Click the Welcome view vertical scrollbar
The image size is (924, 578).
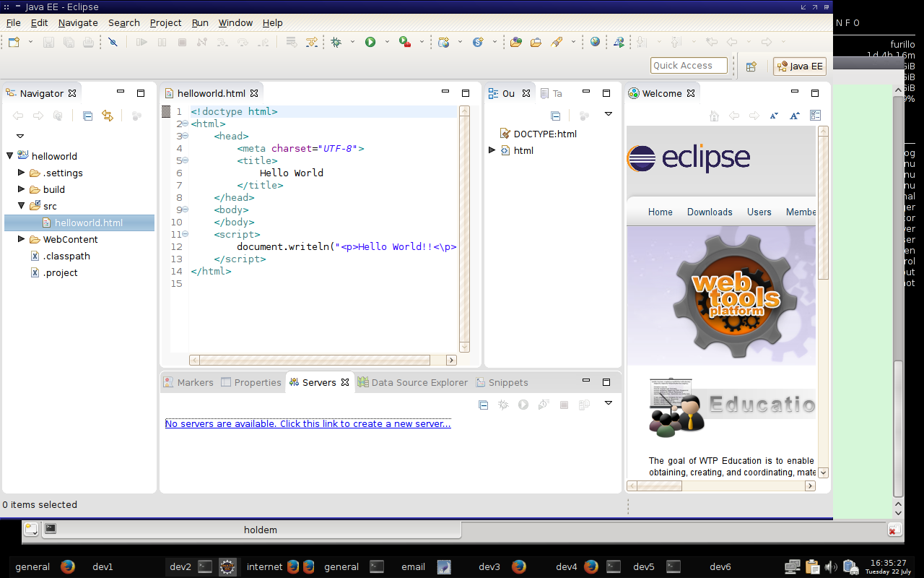pyautogui.click(x=823, y=302)
